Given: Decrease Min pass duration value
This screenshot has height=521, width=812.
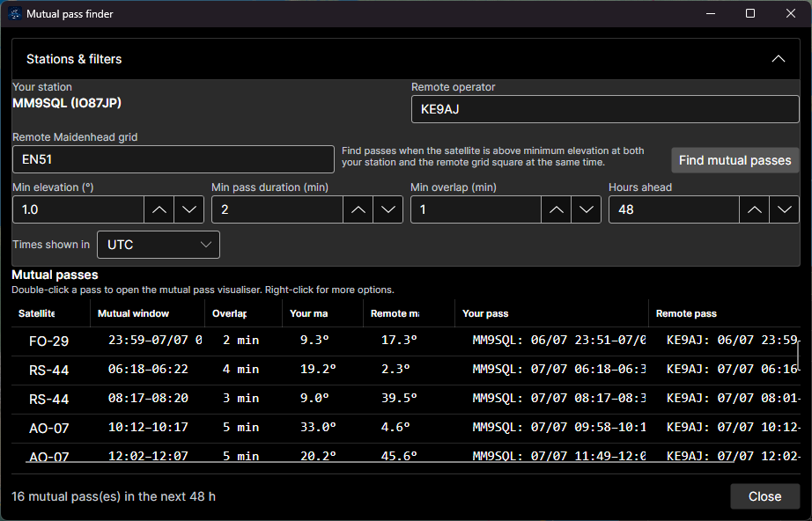Looking at the screenshot, I should tap(388, 209).
